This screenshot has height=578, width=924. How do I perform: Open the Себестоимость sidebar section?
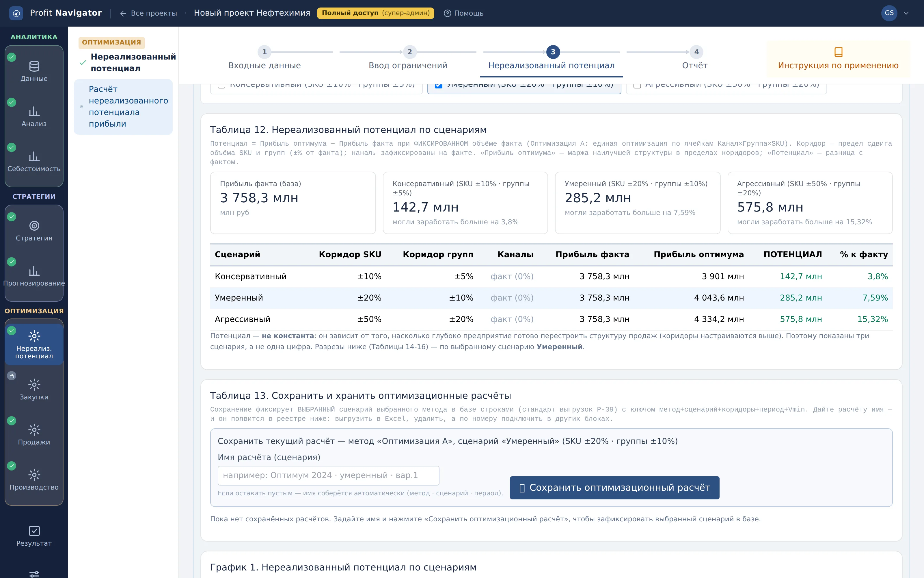pos(34,162)
